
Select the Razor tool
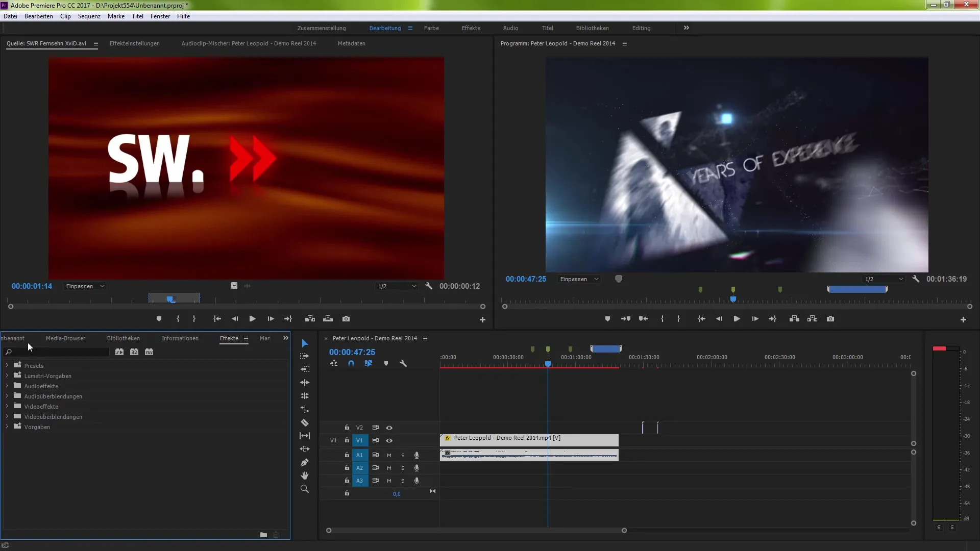[305, 422]
